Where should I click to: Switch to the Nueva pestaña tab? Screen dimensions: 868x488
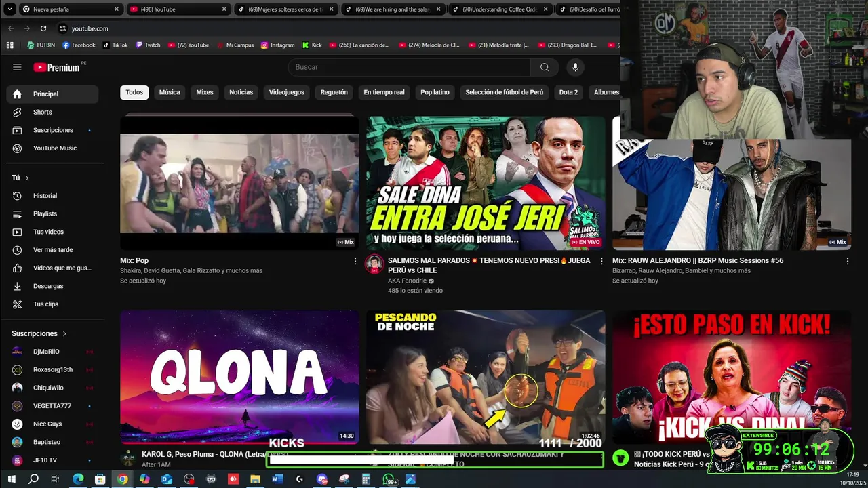point(70,9)
